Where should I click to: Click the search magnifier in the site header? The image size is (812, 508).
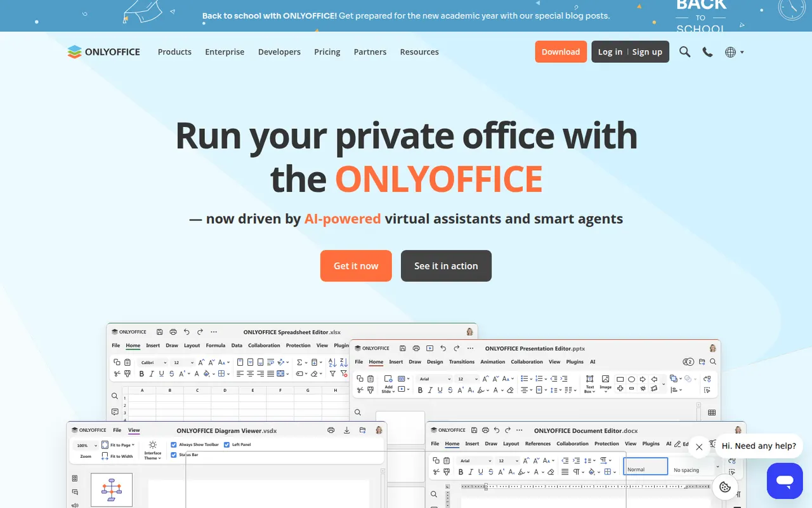(684, 52)
